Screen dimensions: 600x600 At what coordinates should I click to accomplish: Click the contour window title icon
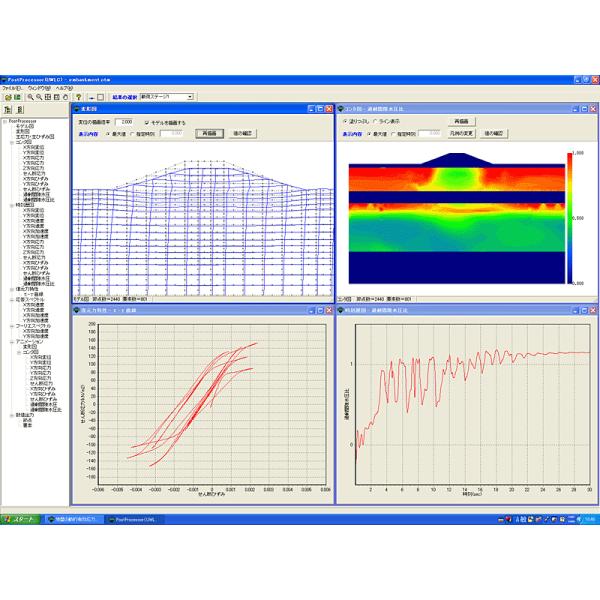tap(340, 109)
